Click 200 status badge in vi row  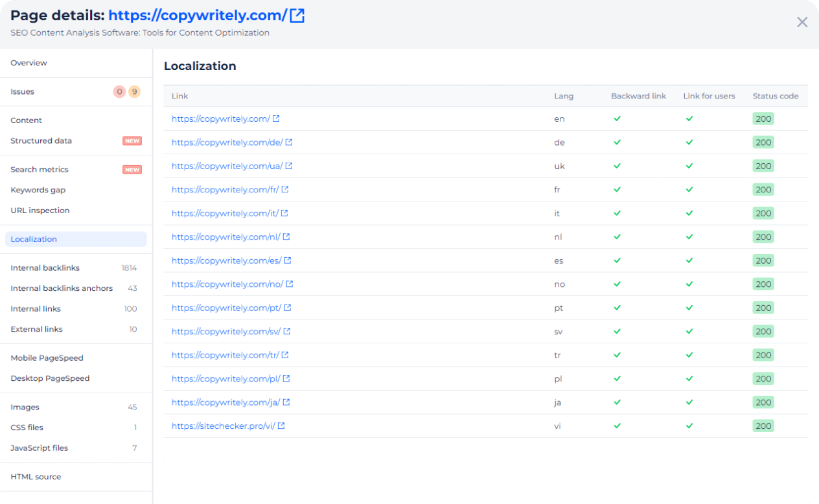coord(763,426)
